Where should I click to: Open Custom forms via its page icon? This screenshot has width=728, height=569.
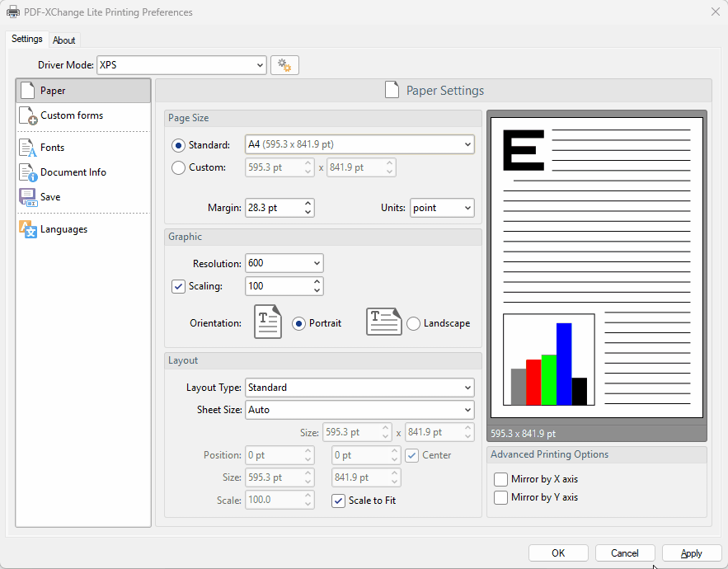point(28,116)
